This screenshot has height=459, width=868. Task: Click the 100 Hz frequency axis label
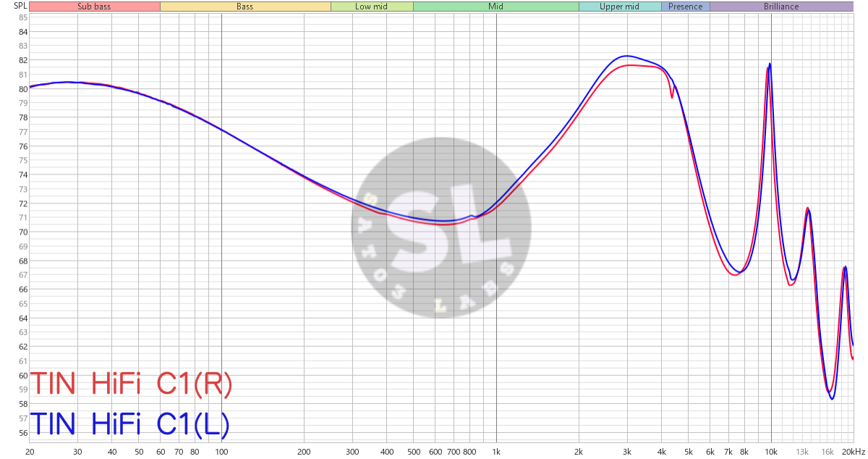tap(221, 452)
